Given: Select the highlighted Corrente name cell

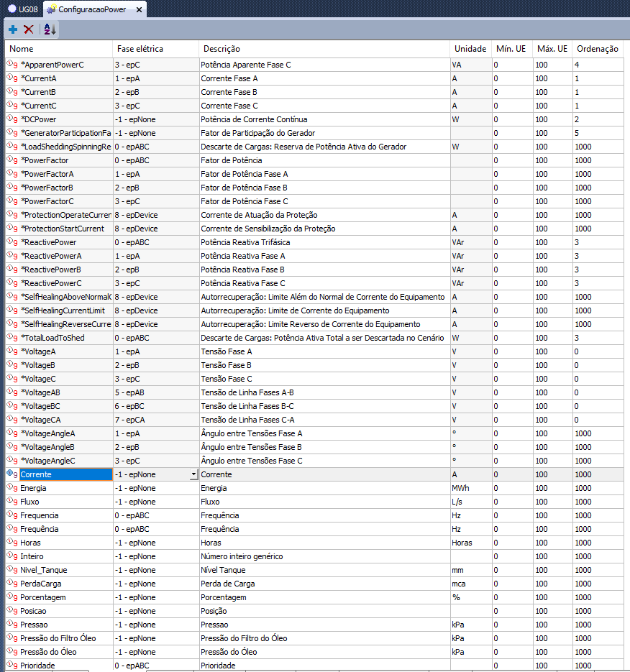Looking at the screenshot, I should coord(66,474).
